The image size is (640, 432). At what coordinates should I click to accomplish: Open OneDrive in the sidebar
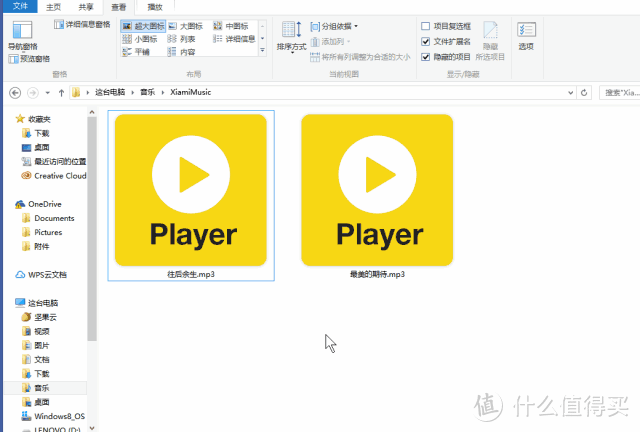tap(38, 204)
